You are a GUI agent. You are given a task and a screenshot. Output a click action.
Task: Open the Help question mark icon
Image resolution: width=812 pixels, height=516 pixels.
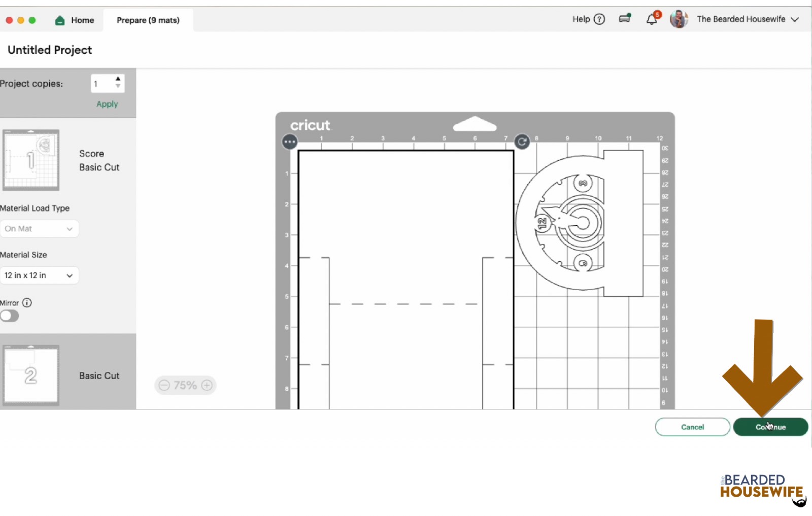pyautogui.click(x=599, y=19)
